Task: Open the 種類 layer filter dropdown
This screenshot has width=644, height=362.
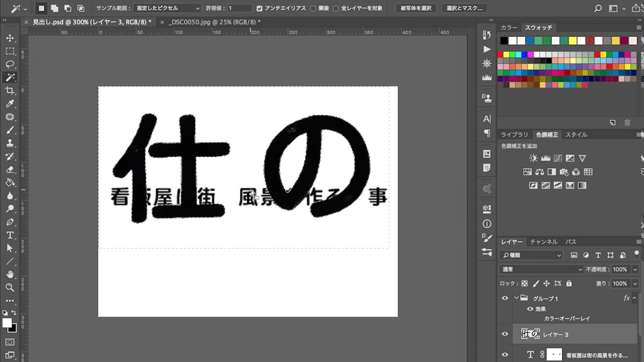Action: pyautogui.click(x=531, y=255)
